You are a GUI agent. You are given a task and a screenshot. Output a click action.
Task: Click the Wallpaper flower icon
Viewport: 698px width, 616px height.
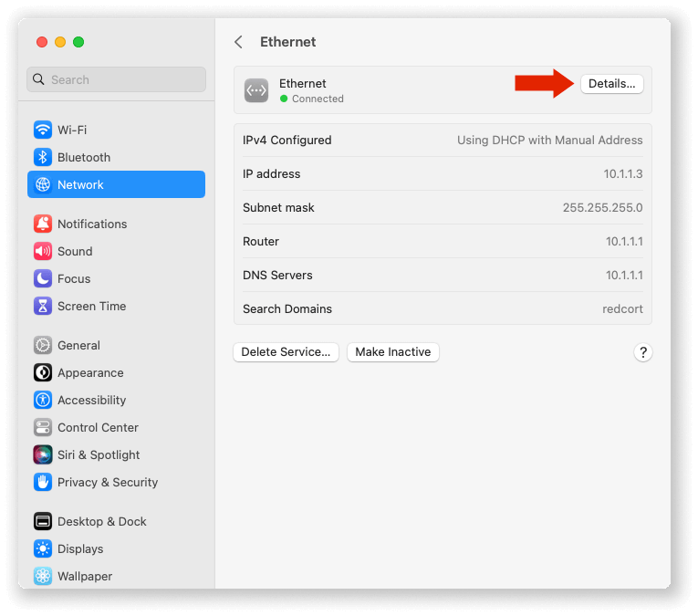[x=43, y=576]
